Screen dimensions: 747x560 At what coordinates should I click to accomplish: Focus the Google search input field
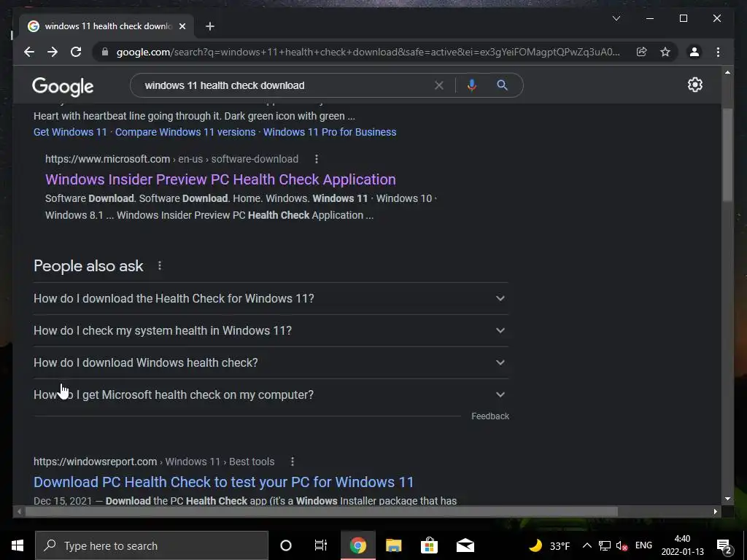tap(286, 85)
